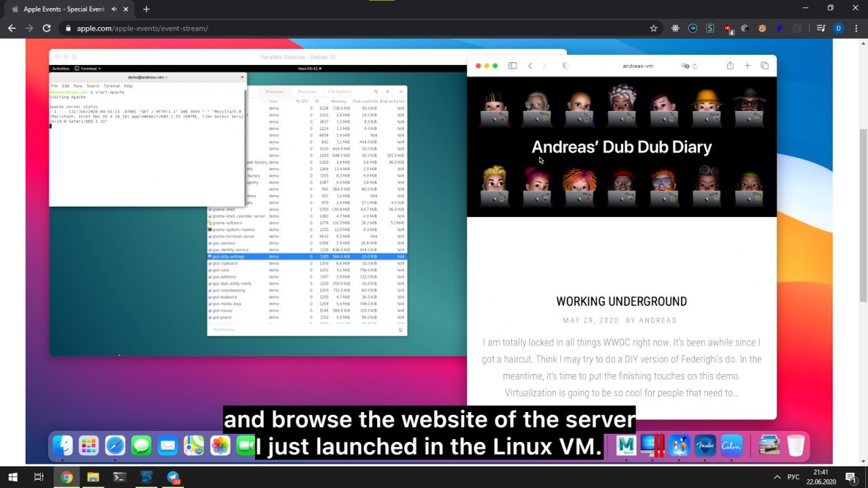Image resolution: width=868 pixels, height=488 pixels.
Task: Click Safari's back arrow
Action: [530, 66]
